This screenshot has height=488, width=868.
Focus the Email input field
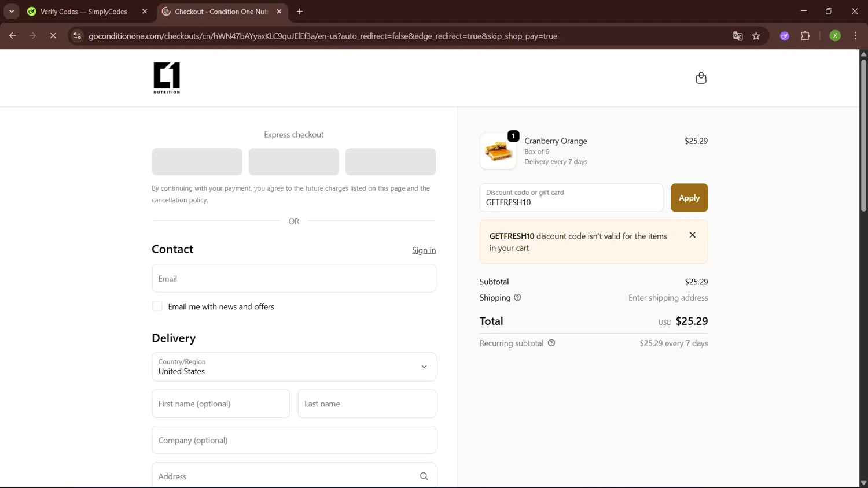[x=294, y=279]
